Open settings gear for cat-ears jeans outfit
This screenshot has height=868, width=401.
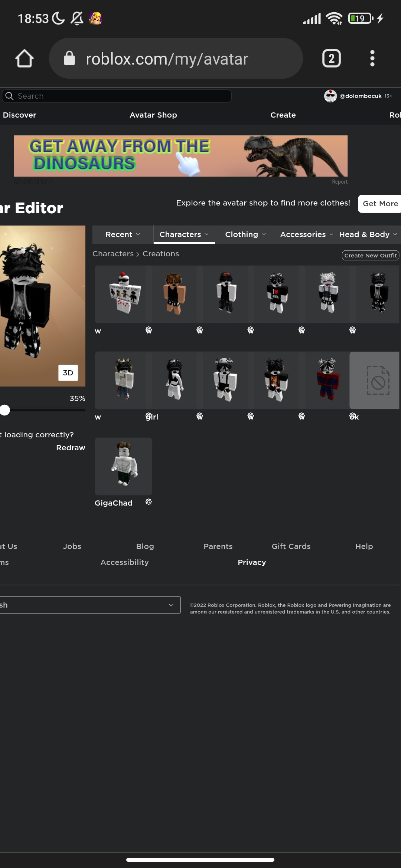point(149,416)
